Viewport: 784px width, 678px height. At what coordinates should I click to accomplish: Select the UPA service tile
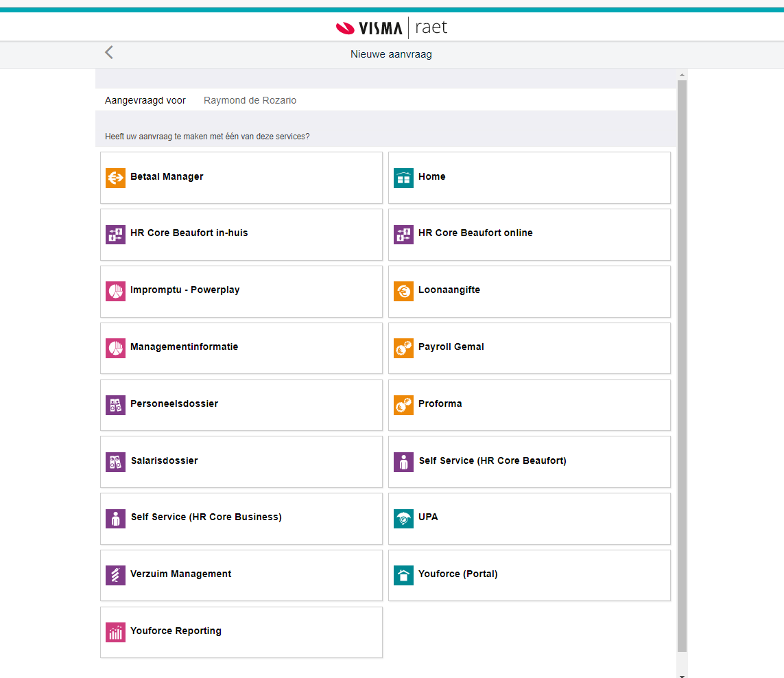(530, 519)
